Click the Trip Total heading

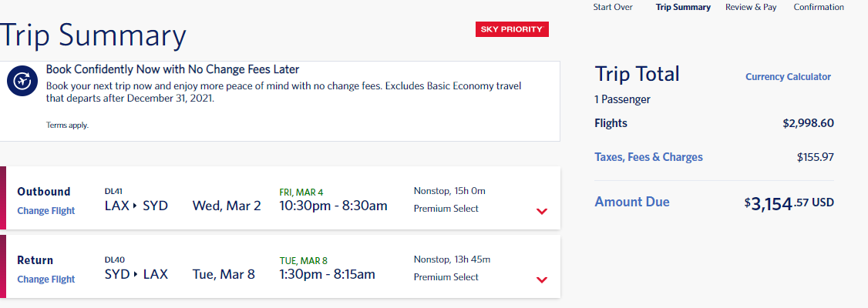point(638,74)
